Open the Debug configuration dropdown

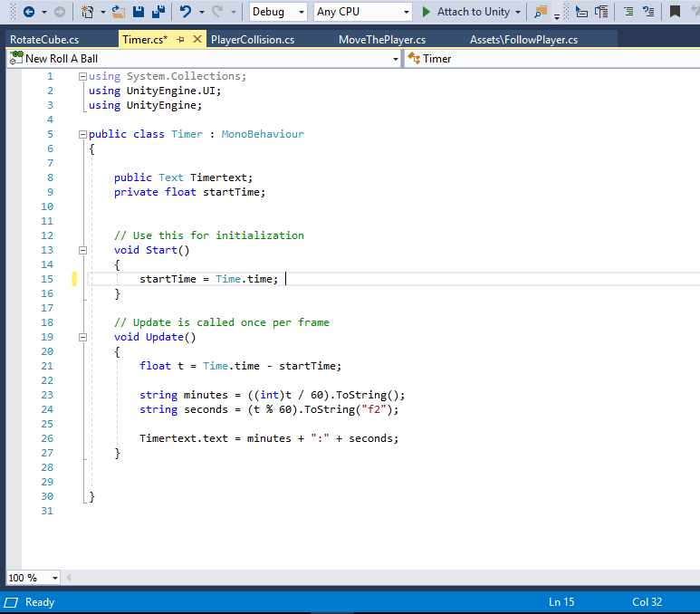click(x=278, y=12)
